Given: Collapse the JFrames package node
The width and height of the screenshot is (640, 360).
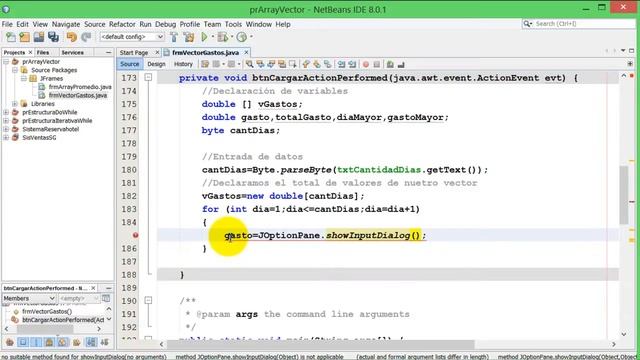Looking at the screenshot, I should click(x=24, y=78).
